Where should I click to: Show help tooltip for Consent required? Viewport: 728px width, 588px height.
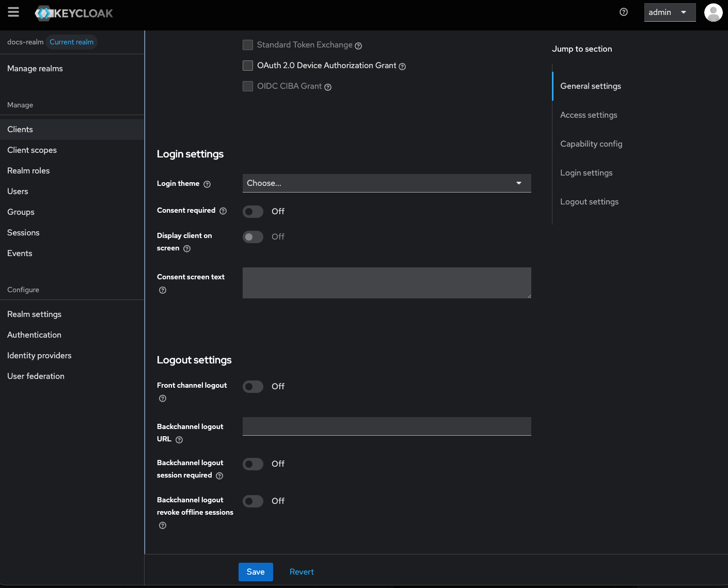(x=223, y=211)
